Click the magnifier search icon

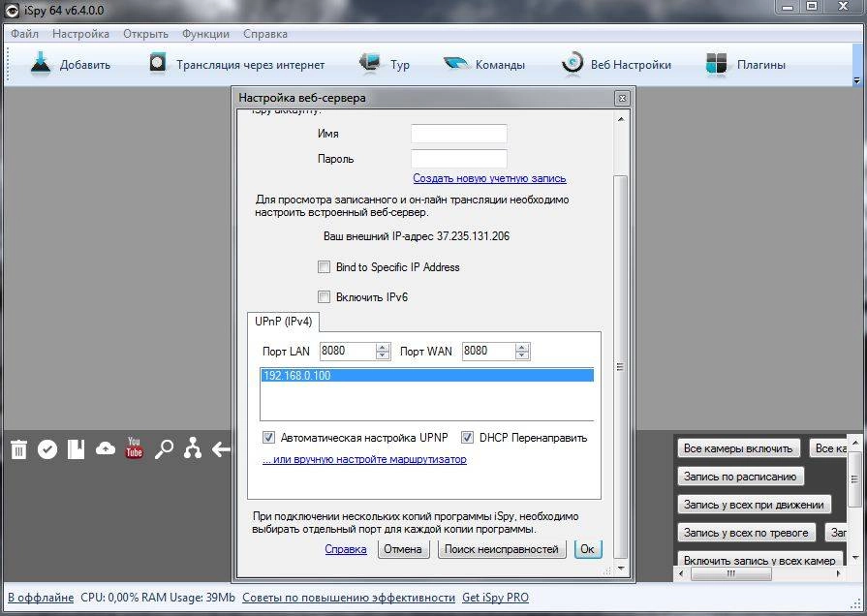(x=164, y=449)
